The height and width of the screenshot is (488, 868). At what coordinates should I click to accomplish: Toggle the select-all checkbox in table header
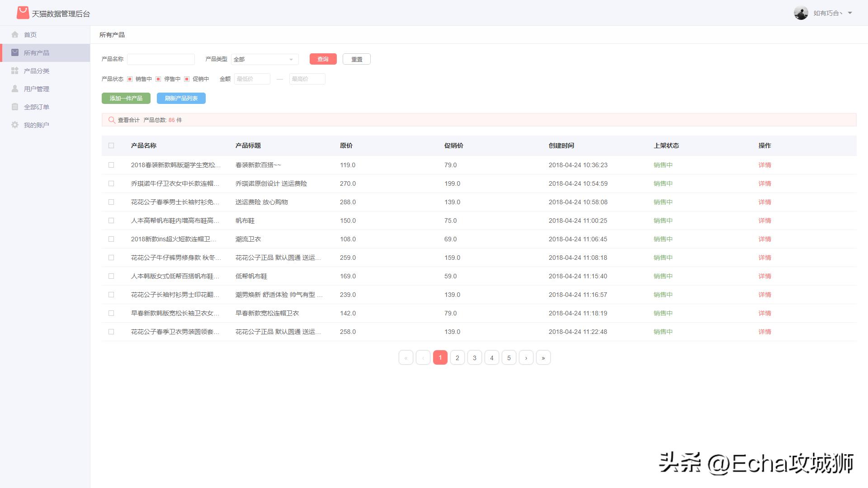111,145
